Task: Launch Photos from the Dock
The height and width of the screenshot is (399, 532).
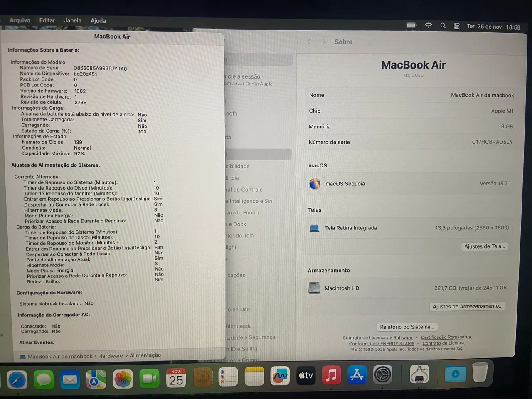Action: click(x=123, y=379)
